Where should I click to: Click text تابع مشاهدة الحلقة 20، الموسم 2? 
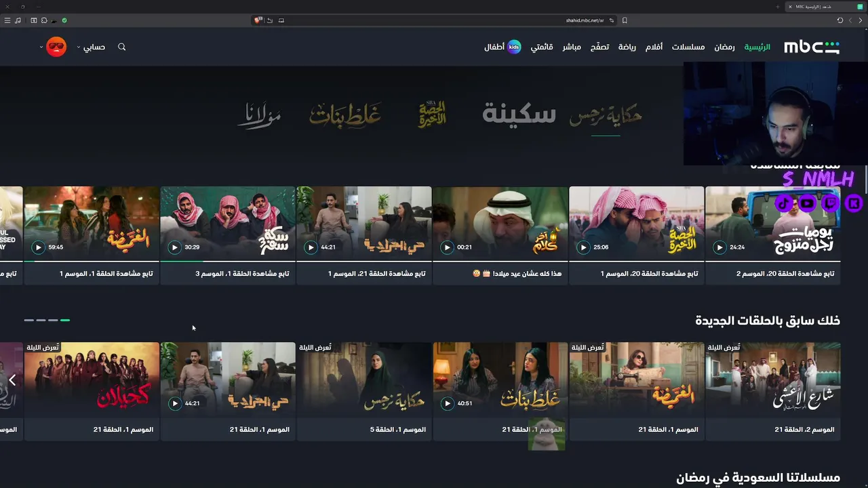785,274
